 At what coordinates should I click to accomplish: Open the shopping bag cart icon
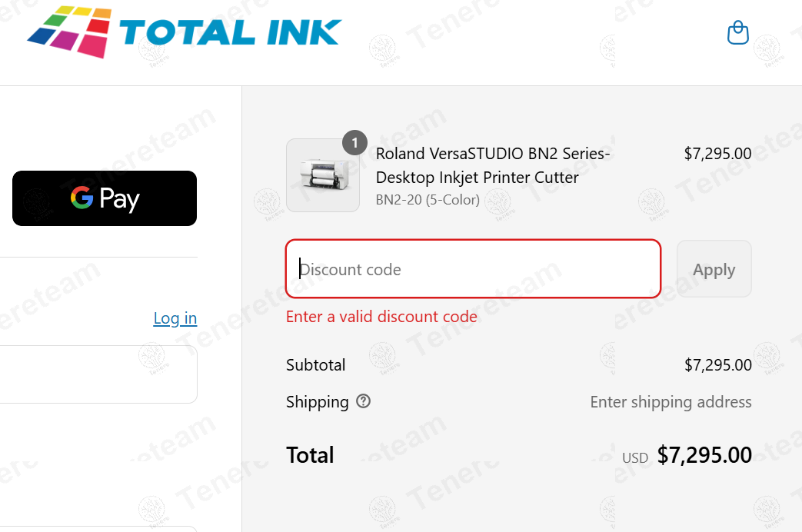pos(738,33)
